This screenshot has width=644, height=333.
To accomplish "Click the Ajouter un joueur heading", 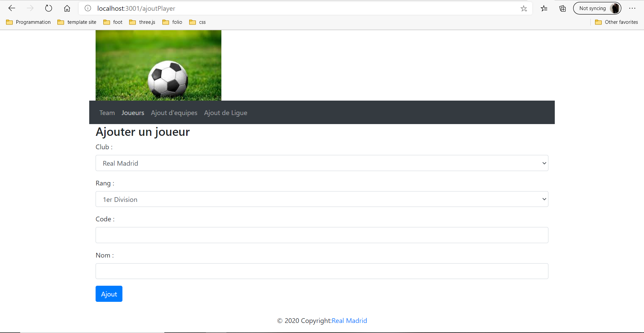I will coord(143,132).
